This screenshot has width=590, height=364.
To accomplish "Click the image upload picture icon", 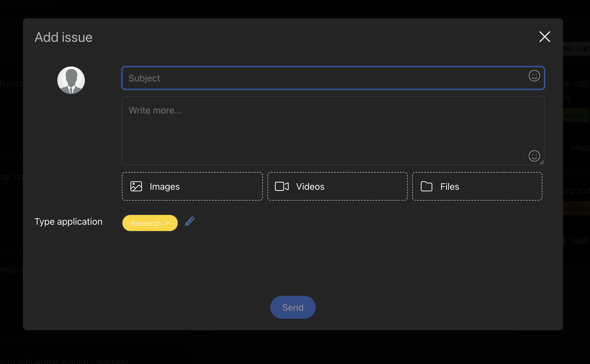I will 136,186.
